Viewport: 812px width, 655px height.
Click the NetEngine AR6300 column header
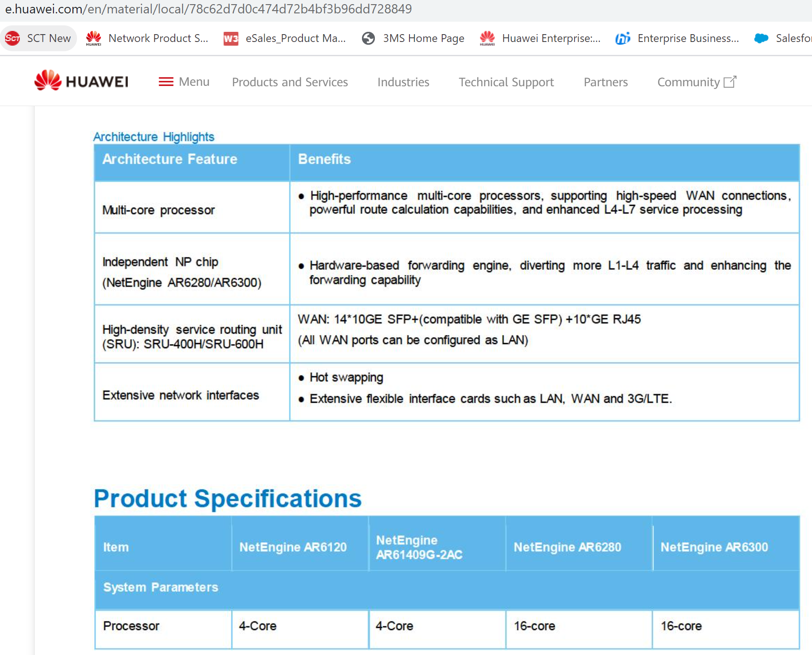point(726,543)
